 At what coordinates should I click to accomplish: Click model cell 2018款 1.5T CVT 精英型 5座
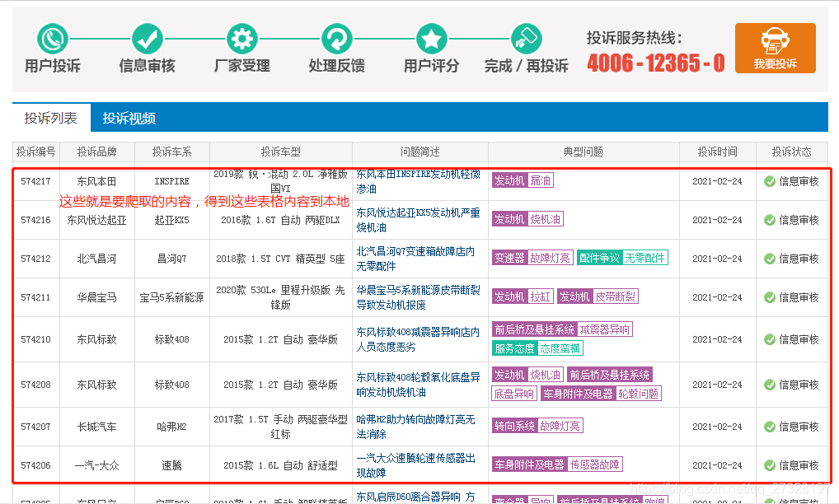point(280,259)
